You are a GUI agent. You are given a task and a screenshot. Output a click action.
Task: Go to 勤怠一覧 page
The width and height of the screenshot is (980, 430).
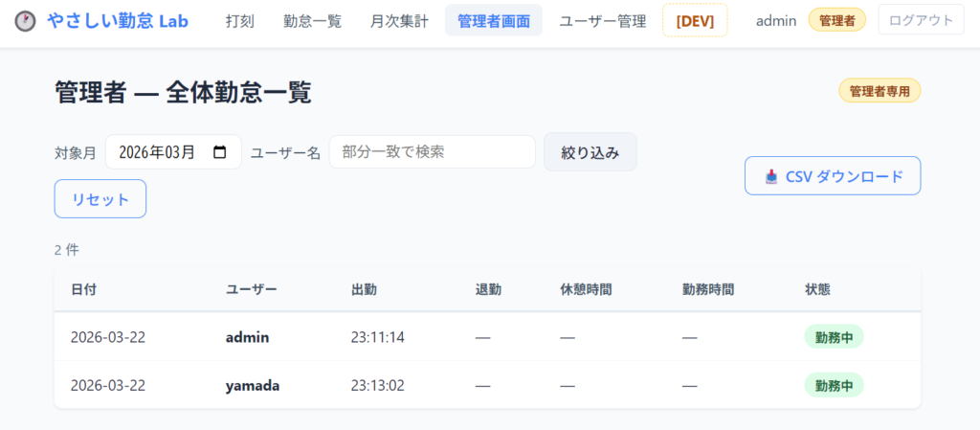(x=312, y=20)
